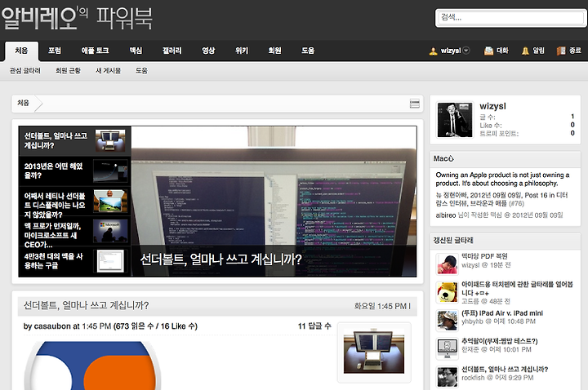Click username yhbyhb under iPad thread
This screenshot has width=588, height=390.
[x=472, y=321]
